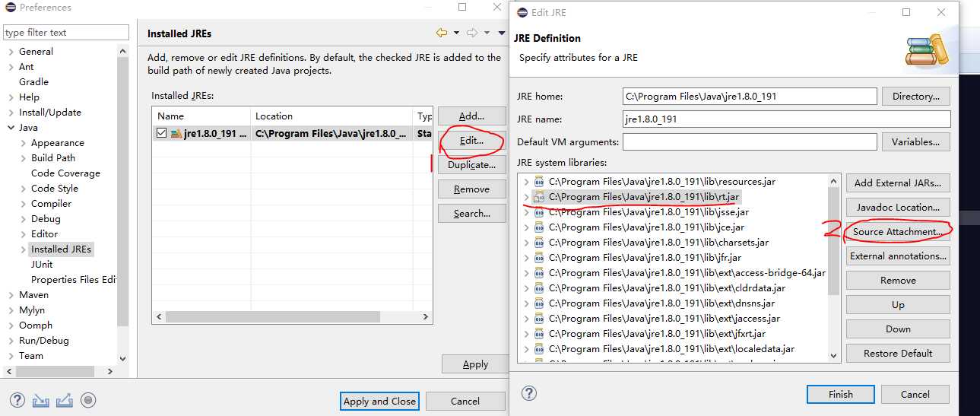This screenshot has height=416, width=980.
Task: Expand the Build Path node
Action: (23, 158)
